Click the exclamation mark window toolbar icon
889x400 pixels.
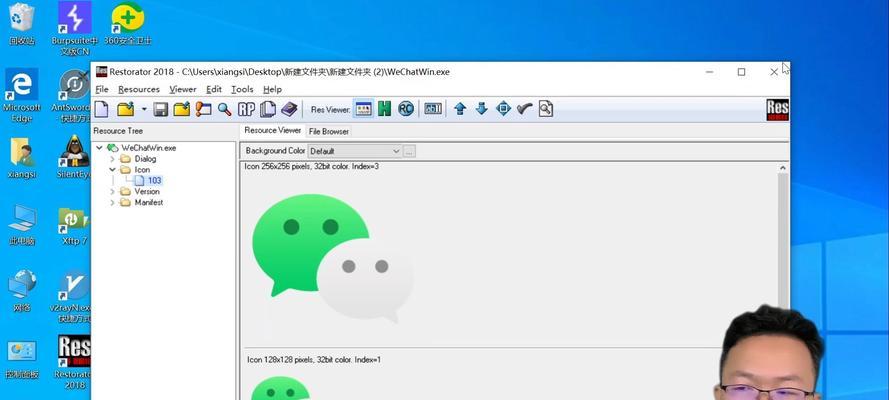(204, 109)
